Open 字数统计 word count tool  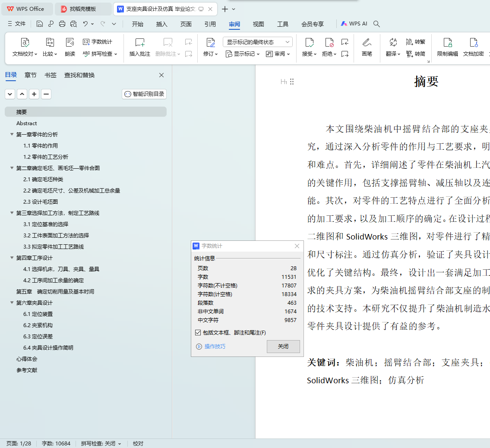click(98, 42)
